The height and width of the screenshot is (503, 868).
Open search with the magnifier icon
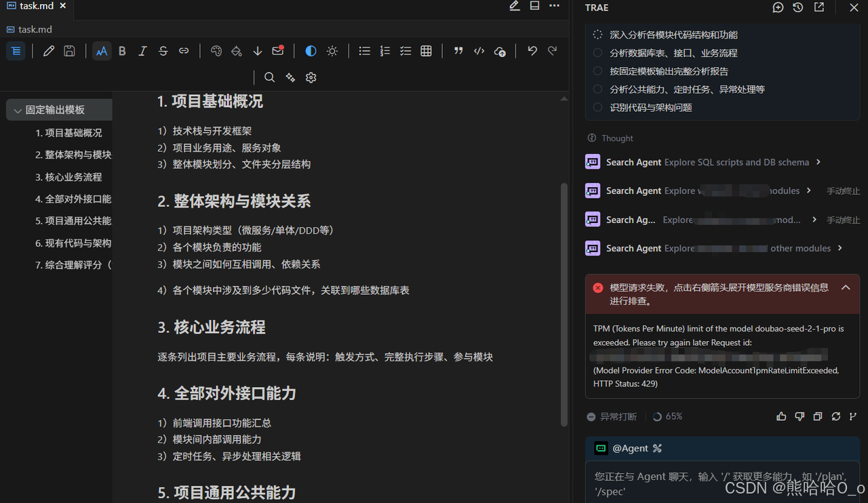pos(269,77)
